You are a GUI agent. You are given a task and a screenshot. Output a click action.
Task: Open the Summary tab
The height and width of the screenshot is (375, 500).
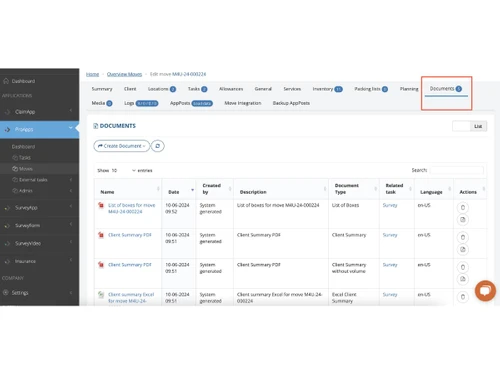coord(102,89)
